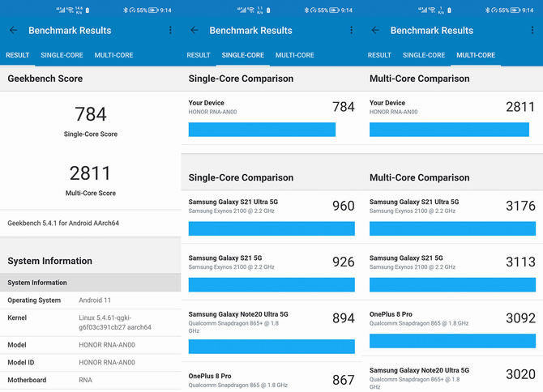Tap battery icon in middle screen status bar

(x=335, y=11)
